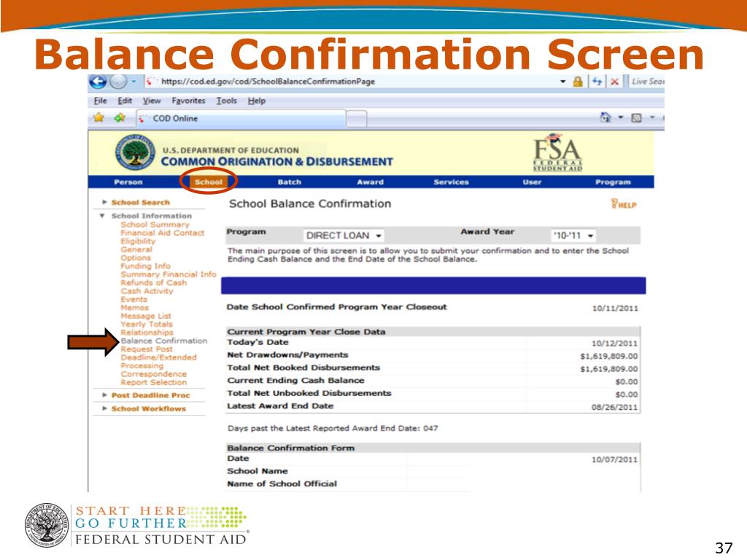Open the Favorites menu
Viewport: 747px width, 560px height.
[188, 101]
